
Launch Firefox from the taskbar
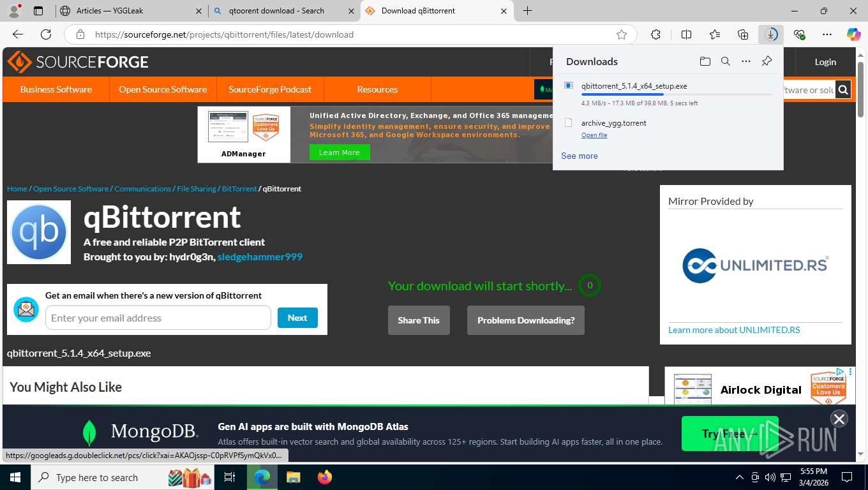[x=325, y=477]
